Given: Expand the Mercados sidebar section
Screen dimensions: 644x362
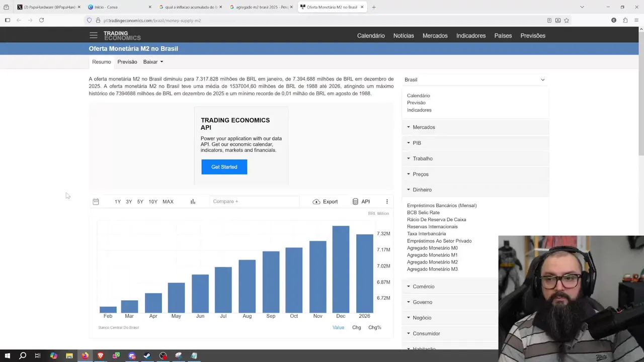Looking at the screenshot, I should coord(475,127).
